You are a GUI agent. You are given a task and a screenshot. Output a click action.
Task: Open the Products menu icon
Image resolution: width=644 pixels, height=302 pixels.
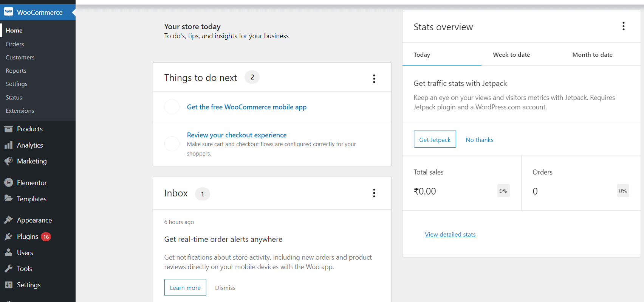click(x=8, y=129)
